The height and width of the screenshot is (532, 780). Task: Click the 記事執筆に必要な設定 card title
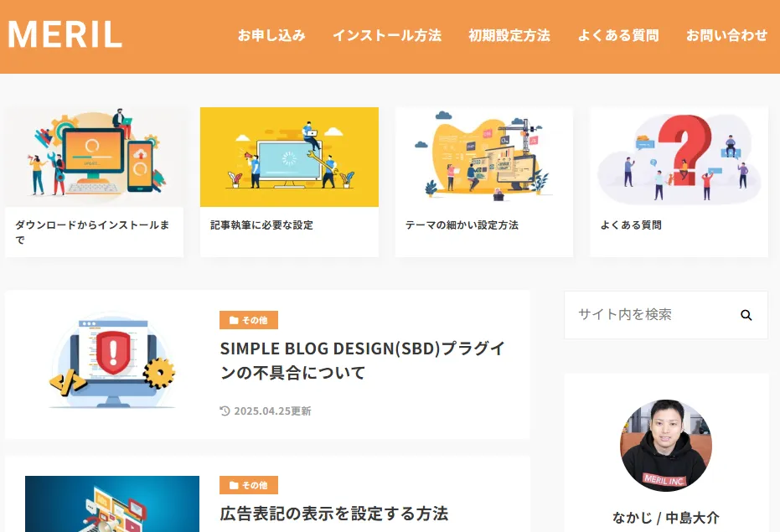pyautogui.click(x=261, y=225)
